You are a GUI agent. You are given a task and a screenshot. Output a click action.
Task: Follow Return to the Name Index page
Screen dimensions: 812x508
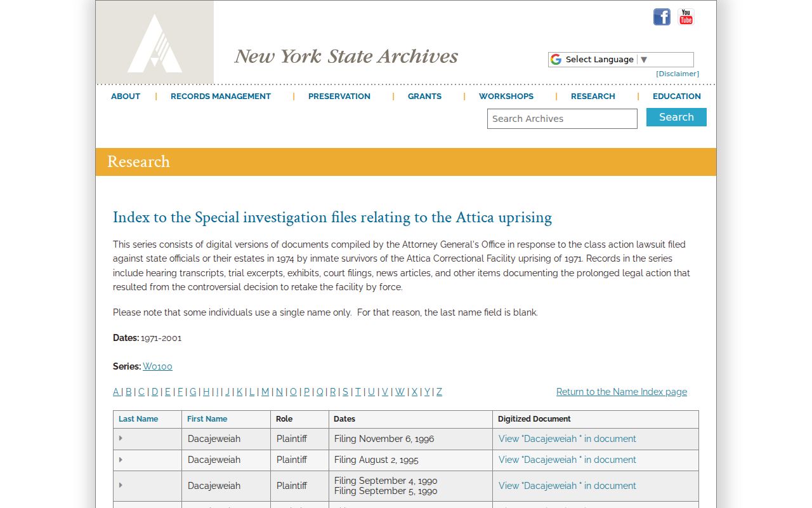pos(622,392)
